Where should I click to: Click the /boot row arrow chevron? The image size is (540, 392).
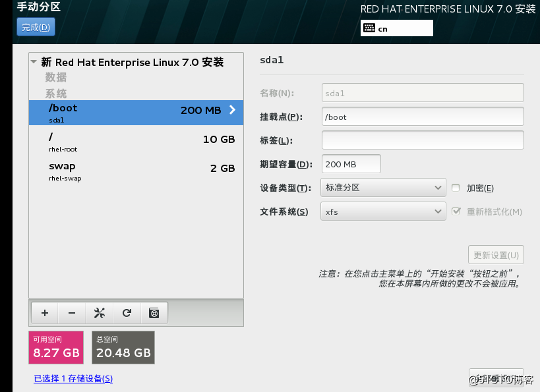pyautogui.click(x=233, y=110)
